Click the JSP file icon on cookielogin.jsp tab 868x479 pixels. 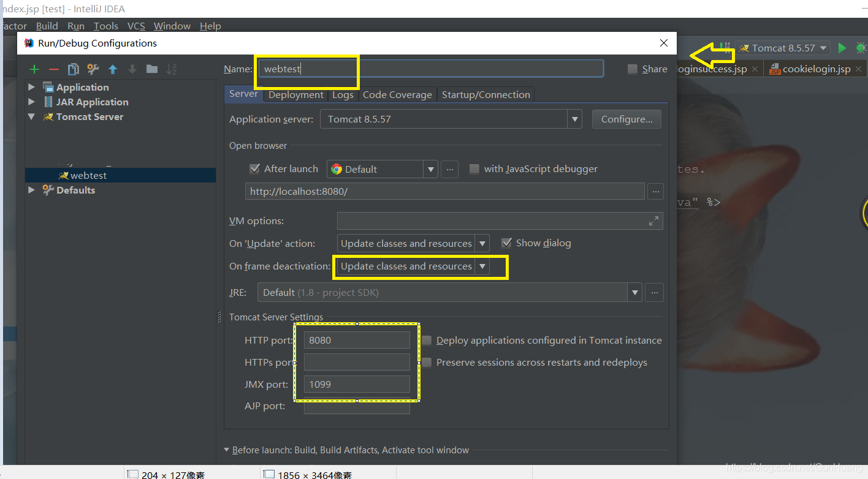775,69
